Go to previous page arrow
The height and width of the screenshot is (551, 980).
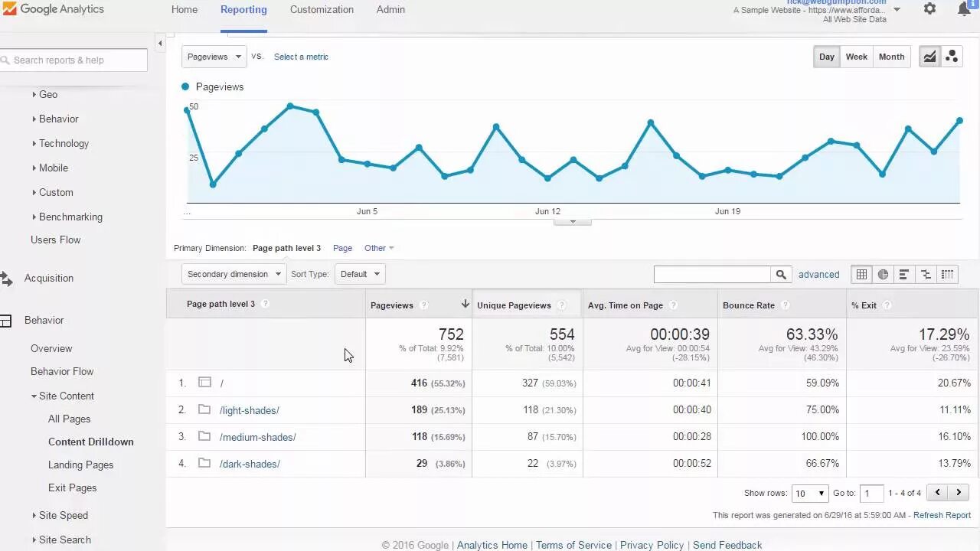click(x=937, y=493)
